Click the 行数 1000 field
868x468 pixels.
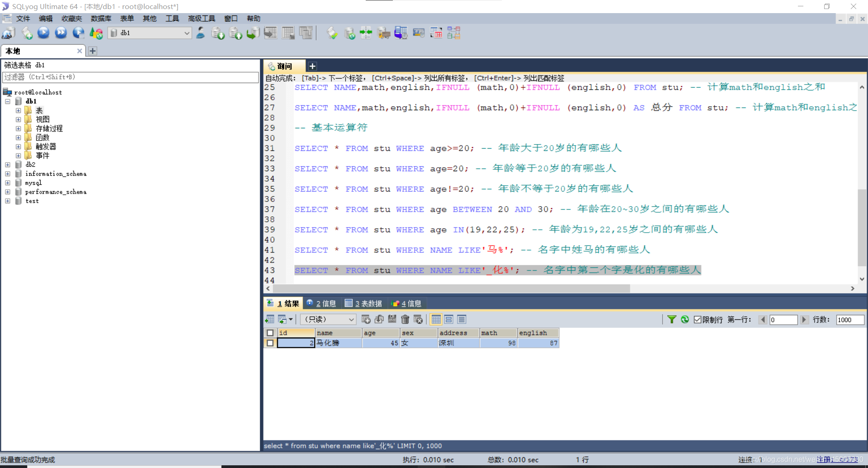pyautogui.click(x=850, y=320)
